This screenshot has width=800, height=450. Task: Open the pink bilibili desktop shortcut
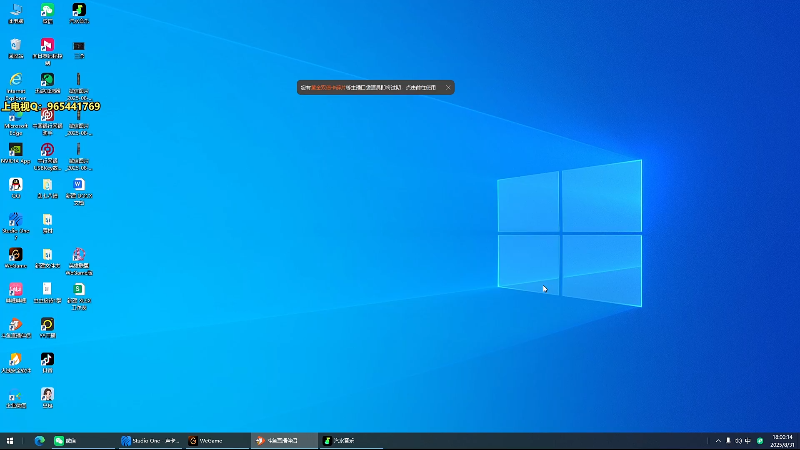(x=16, y=293)
